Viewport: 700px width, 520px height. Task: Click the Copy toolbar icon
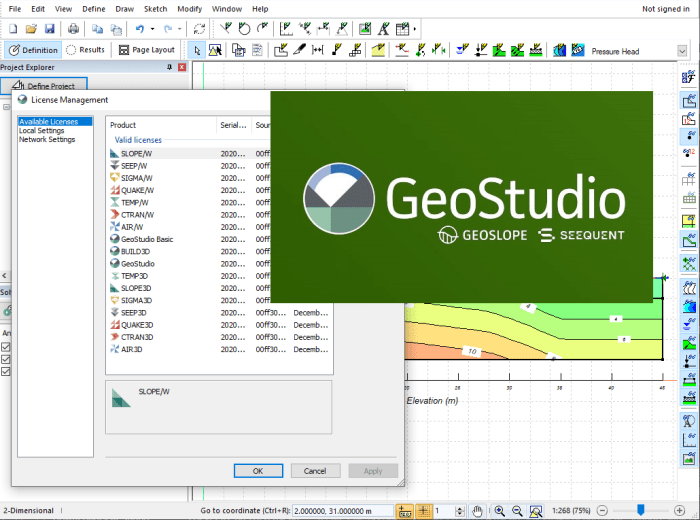tap(97, 29)
